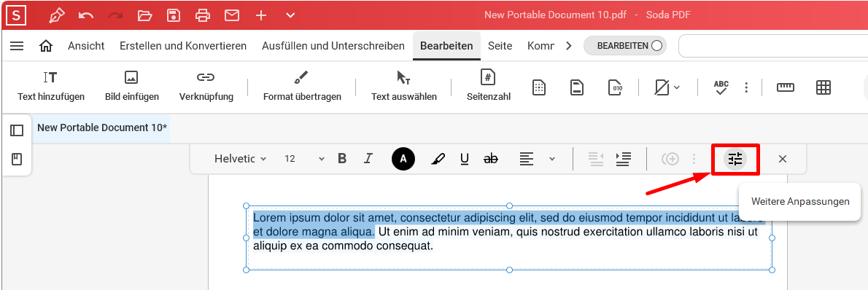868x290 pixels.
Task: Activate Format übertragen
Action: point(302,86)
